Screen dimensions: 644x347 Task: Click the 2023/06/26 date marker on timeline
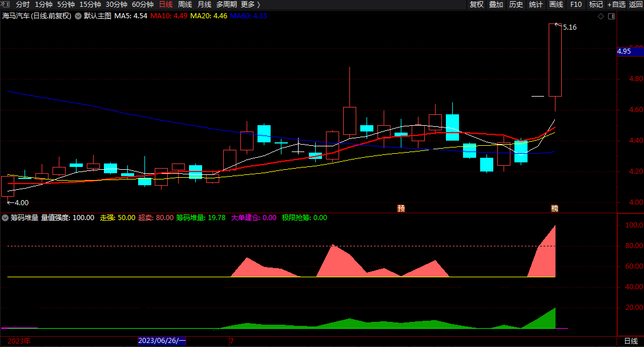[x=162, y=340]
